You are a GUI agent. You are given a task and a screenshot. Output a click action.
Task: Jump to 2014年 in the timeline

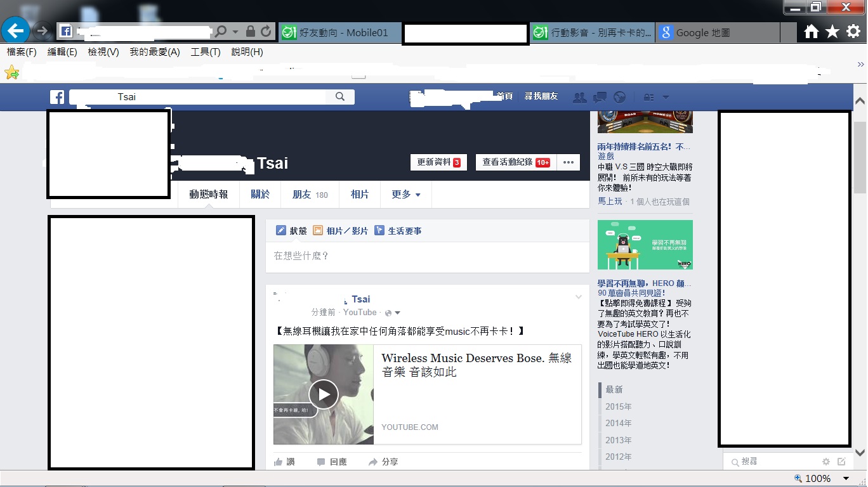pos(619,423)
